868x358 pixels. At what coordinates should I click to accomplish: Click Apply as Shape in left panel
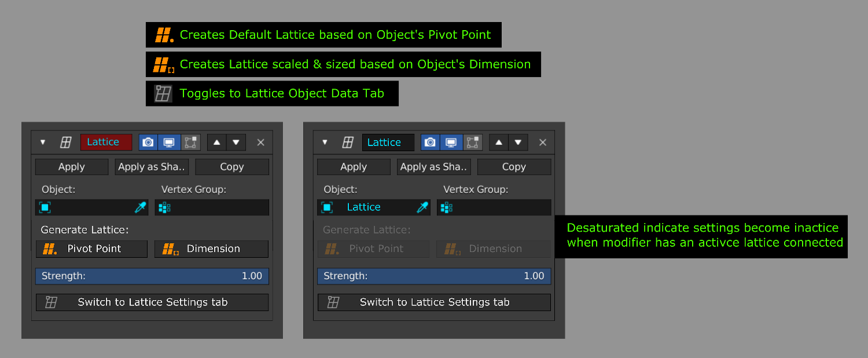click(x=152, y=167)
